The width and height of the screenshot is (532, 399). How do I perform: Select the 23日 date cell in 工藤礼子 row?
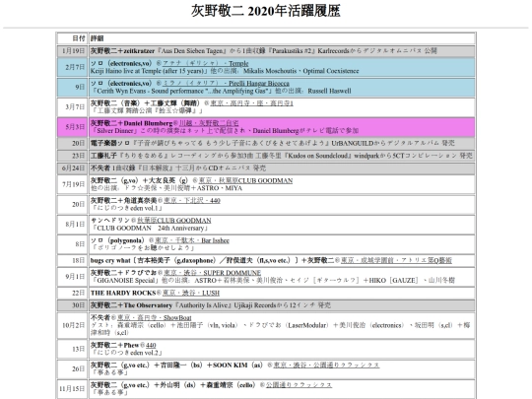pos(73,156)
